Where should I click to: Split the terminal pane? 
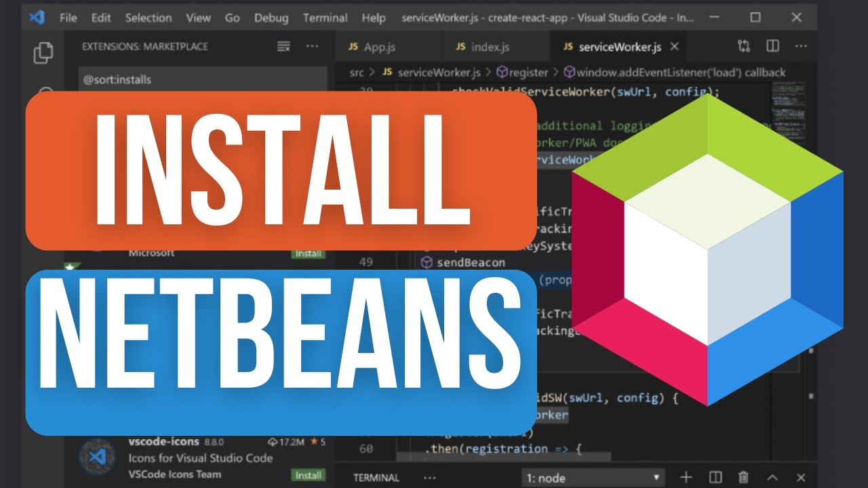pos(715,478)
